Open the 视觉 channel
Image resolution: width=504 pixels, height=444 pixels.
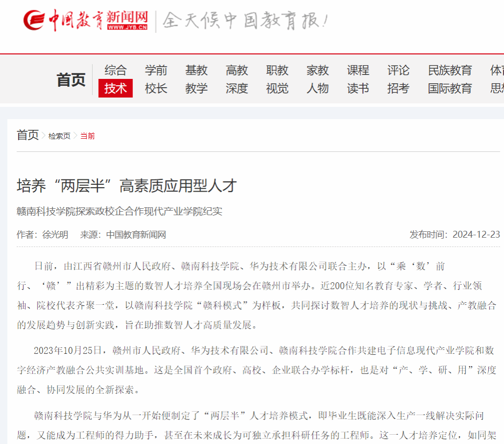point(277,89)
